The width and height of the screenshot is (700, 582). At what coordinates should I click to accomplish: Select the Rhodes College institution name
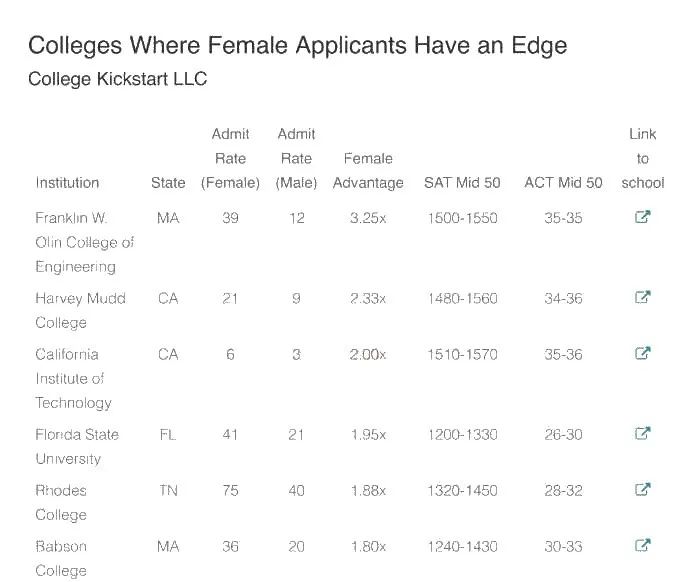click(x=61, y=503)
